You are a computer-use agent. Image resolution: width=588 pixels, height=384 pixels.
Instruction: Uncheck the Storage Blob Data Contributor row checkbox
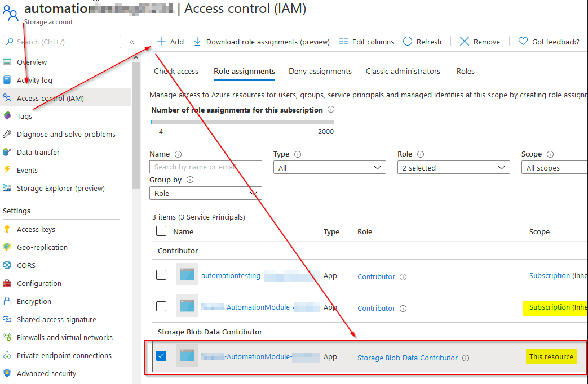(161, 356)
